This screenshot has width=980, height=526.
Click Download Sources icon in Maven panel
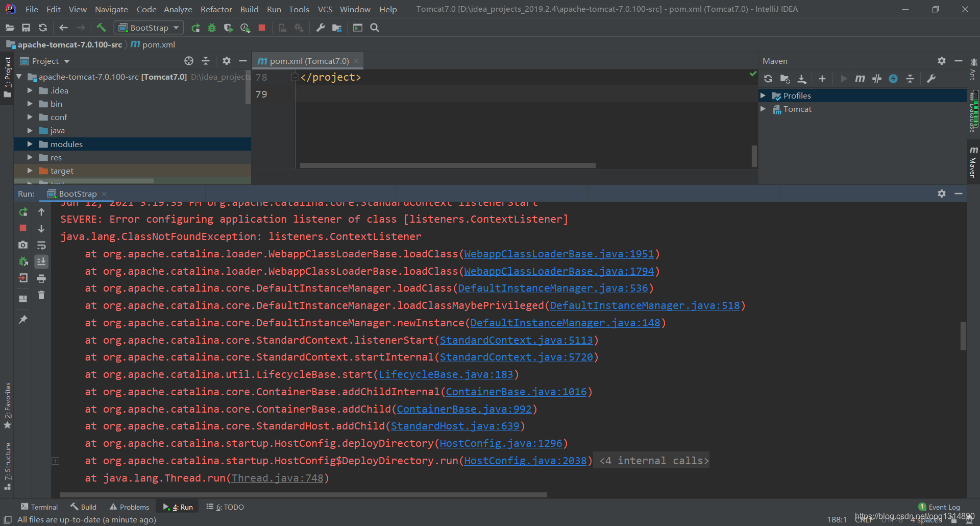click(802, 79)
